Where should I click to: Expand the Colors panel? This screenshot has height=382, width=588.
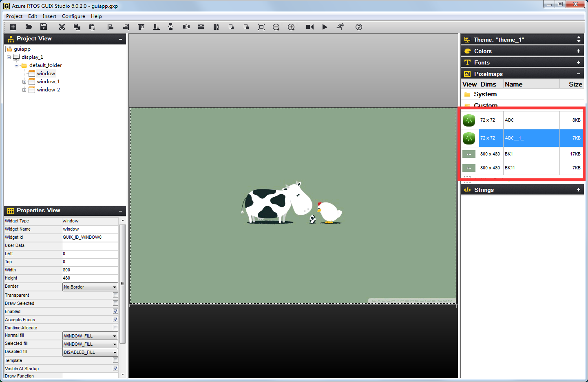tap(578, 51)
